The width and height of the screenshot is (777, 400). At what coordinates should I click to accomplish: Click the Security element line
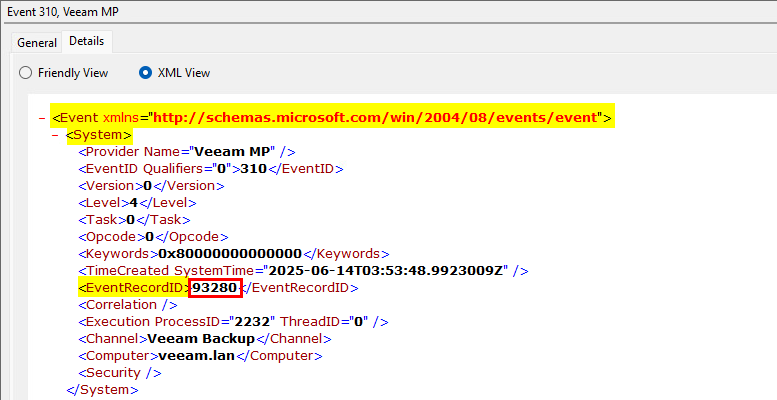[120, 373]
